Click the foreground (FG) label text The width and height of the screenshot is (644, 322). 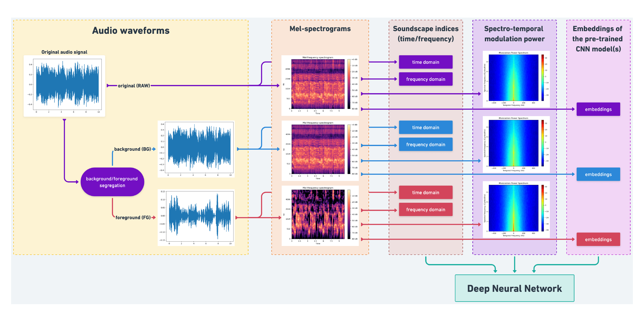tap(133, 217)
